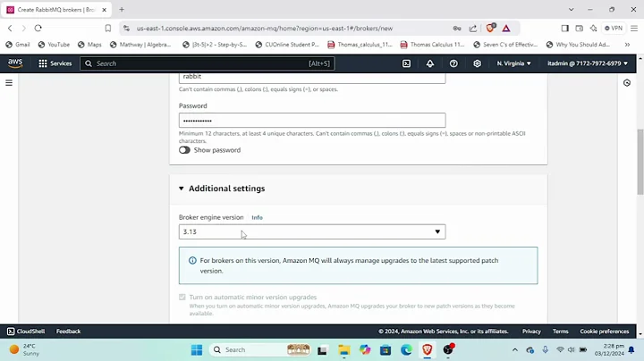This screenshot has height=361, width=644.
Task: Toggle automatic minor version upgrades checkbox
Action: [182, 297]
